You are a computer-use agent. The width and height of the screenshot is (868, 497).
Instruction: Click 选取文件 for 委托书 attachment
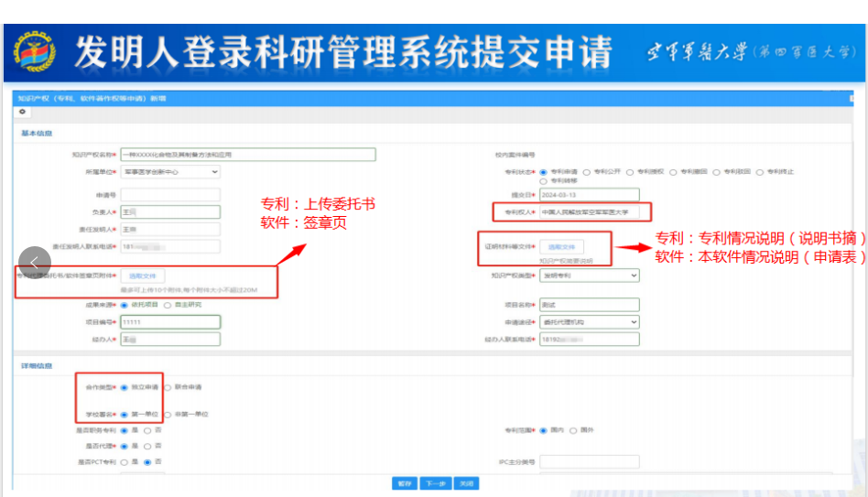coord(142,276)
